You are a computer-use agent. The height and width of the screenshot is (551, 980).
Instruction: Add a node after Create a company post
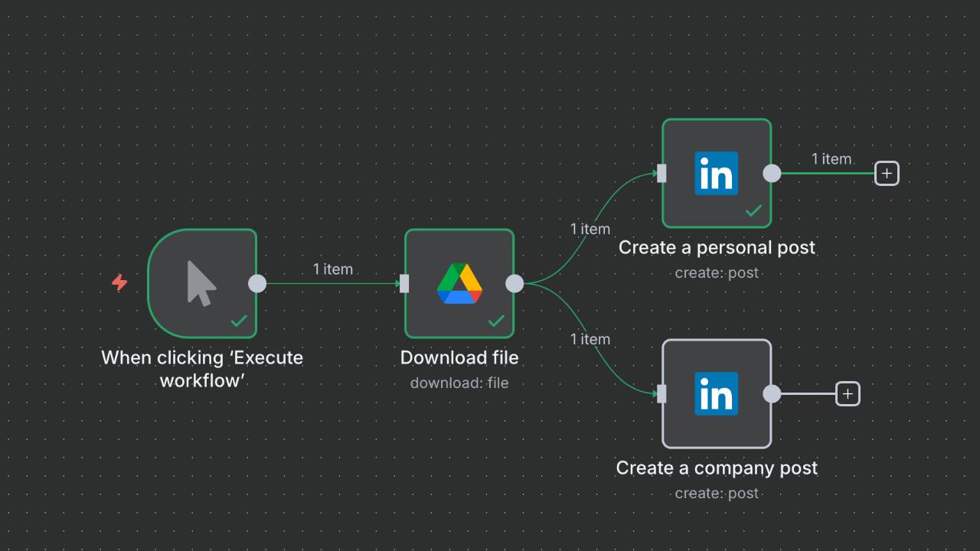pyautogui.click(x=848, y=394)
